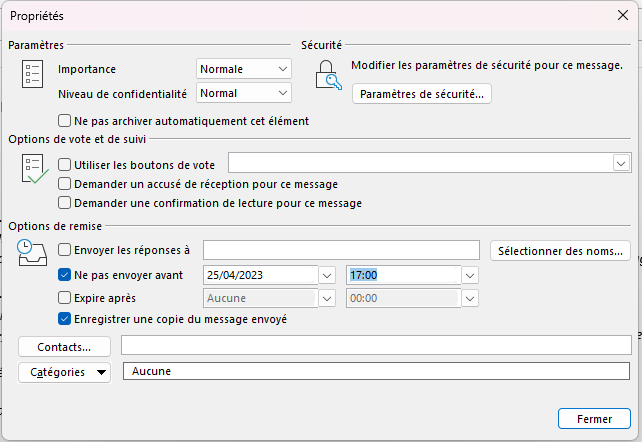Viewport: 642px width, 442px height.
Task: Toggle the 'Expire après' checkbox
Action: coord(65,298)
